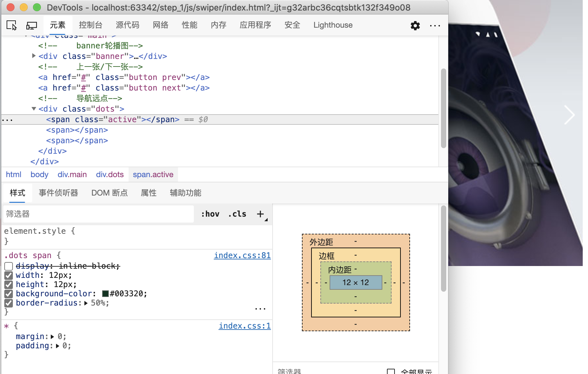This screenshot has height=374, width=588.
Task: Switch to the Lighthouse tab
Action: click(333, 25)
